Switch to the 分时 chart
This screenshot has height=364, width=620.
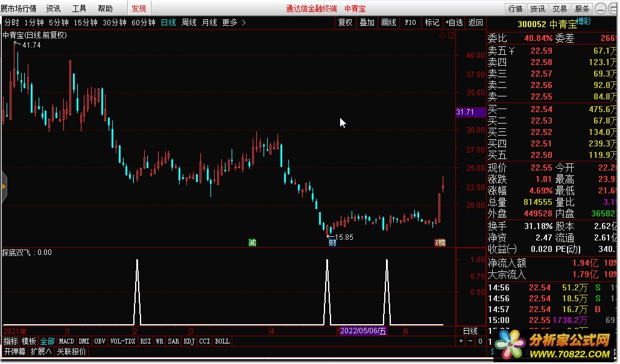point(11,23)
